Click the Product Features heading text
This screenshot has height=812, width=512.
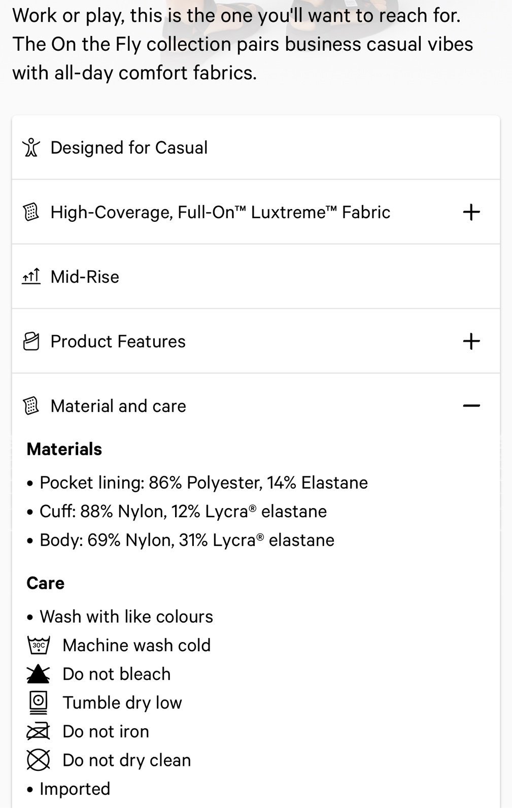118,342
